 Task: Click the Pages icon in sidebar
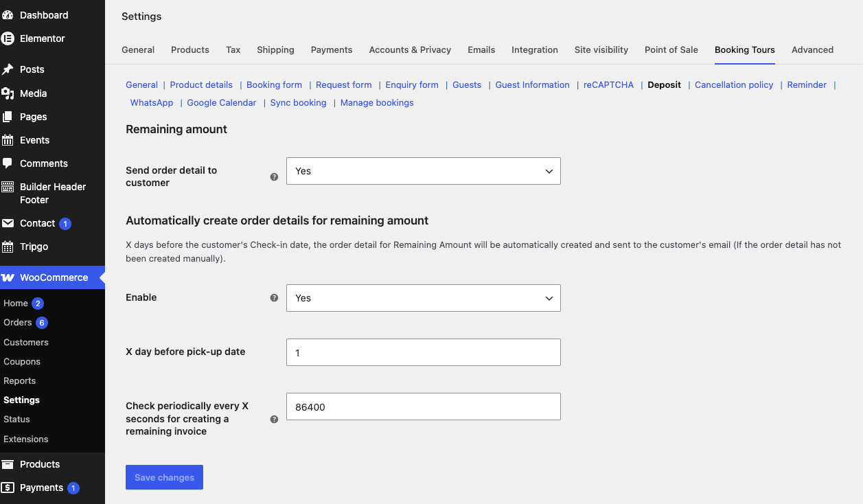point(8,117)
